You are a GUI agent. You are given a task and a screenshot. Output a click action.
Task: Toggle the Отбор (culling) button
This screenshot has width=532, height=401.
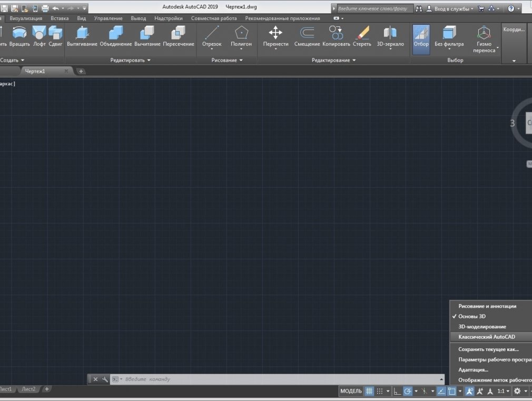tap(421, 40)
